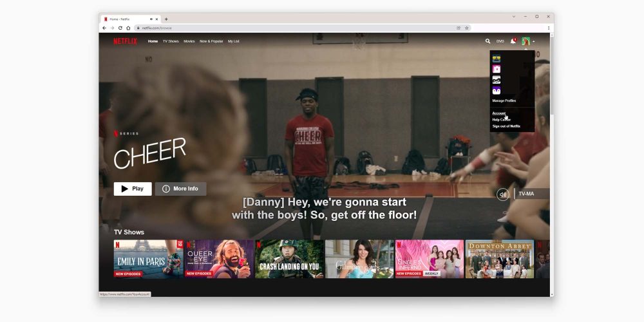Choose the black-and-white profile avatar
The image size is (644, 322).
click(497, 80)
